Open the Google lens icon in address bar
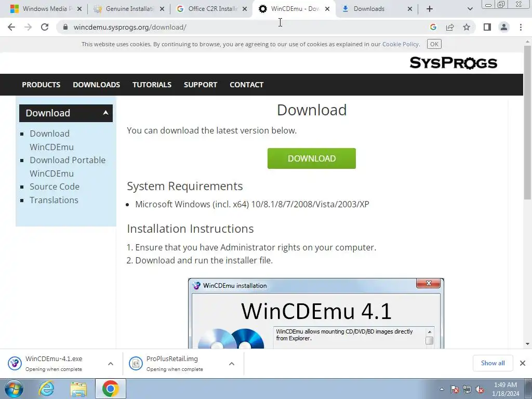The height and width of the screenshot is (399, 532). (433, 27)
